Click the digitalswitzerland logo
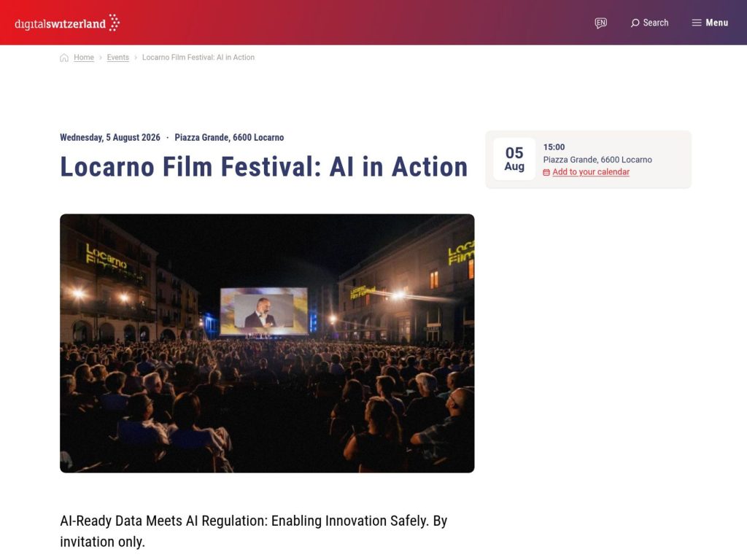This screenshot has height=560, width=747. (61, 23)
